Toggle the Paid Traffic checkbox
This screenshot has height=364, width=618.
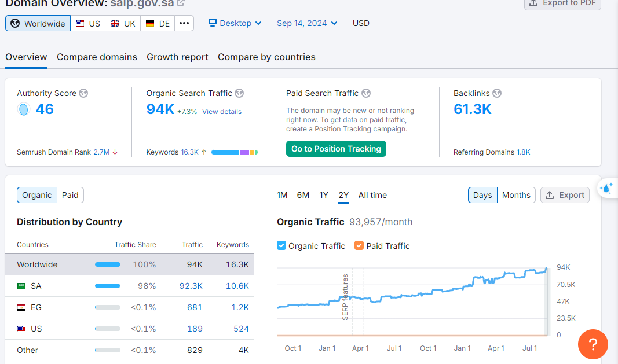pos(359,245)
